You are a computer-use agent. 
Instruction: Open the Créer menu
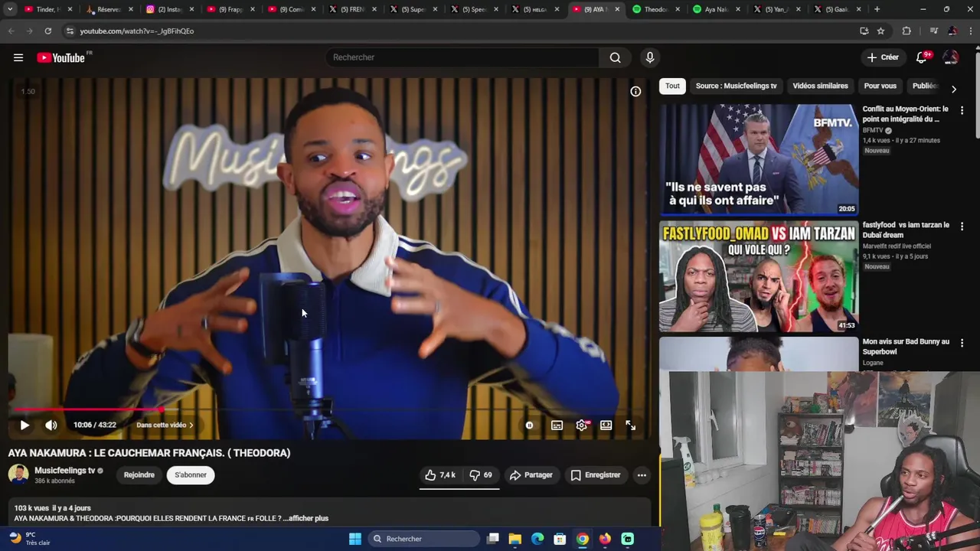click(883, 57)
